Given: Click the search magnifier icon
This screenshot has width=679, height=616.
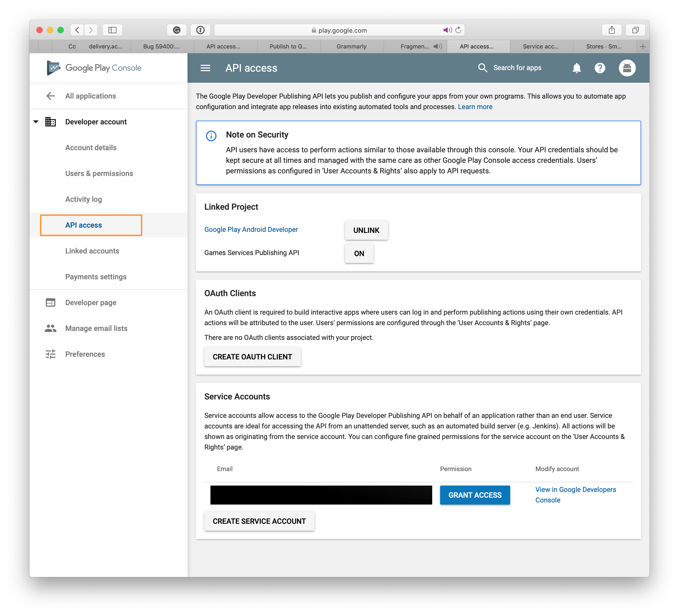Looking at the screenshot, I should click(483, 67).
